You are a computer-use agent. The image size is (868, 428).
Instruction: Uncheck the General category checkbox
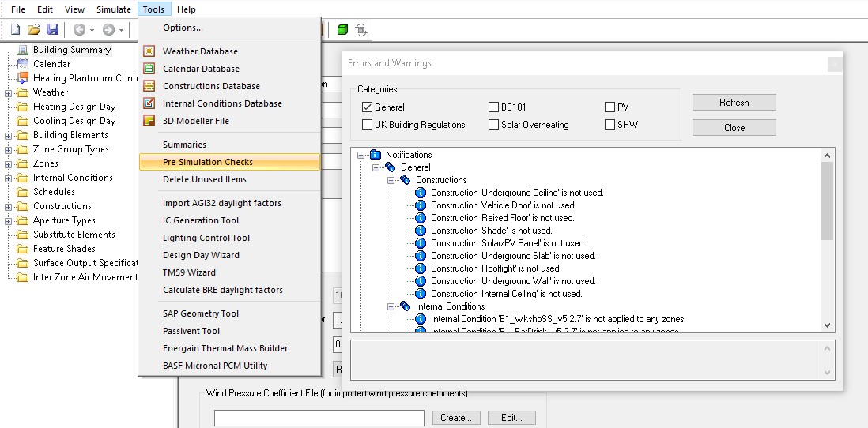pos(367,107)
